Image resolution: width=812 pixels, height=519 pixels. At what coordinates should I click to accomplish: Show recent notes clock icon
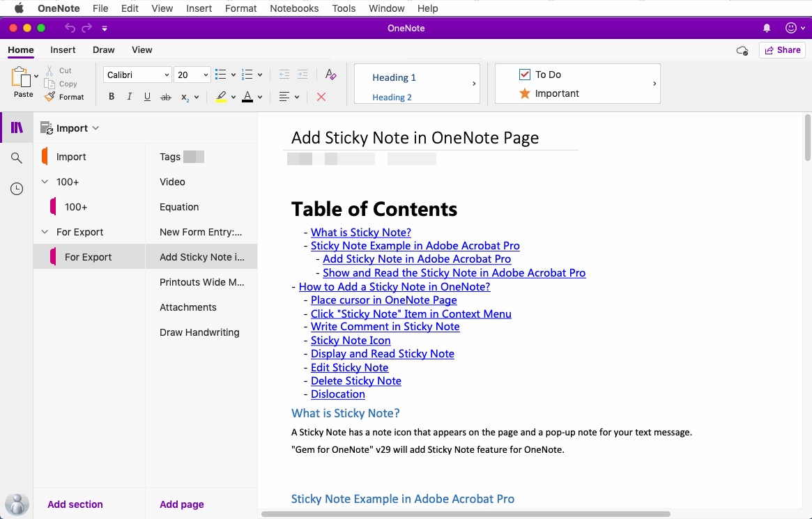point(17,189)
